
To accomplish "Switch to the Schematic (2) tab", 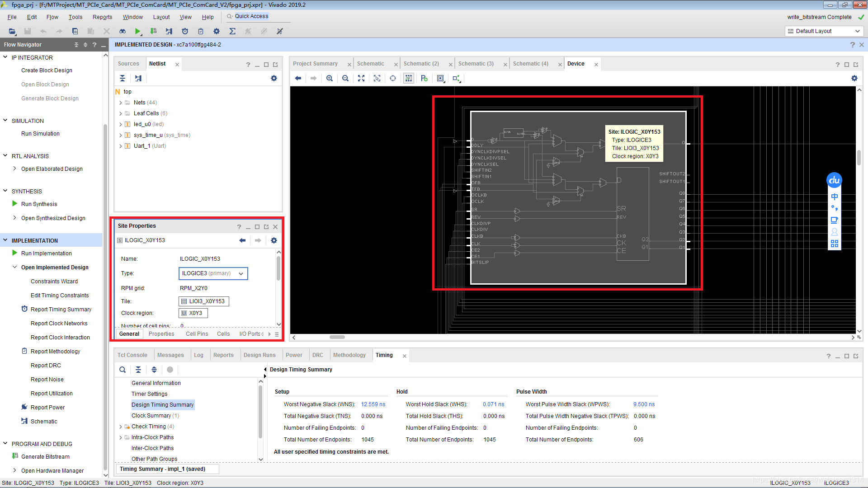I will (421, 63).
